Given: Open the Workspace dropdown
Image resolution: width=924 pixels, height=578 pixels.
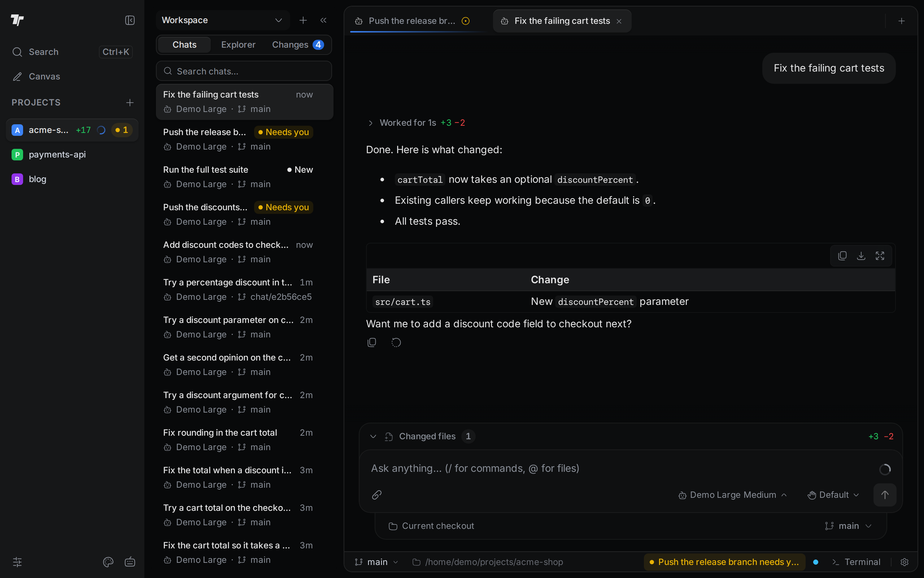Looking at the screenshot, I should [x=223, y=20].
